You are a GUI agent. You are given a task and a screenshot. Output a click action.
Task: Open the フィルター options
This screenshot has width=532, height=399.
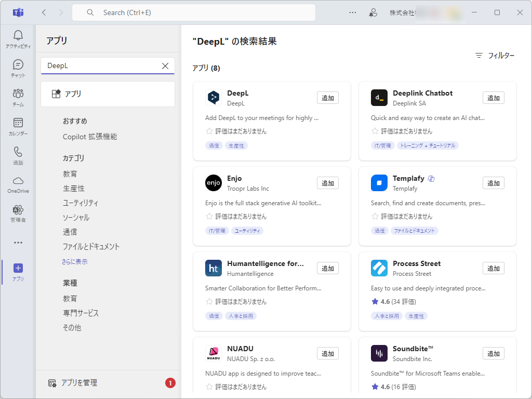[494, 55]
